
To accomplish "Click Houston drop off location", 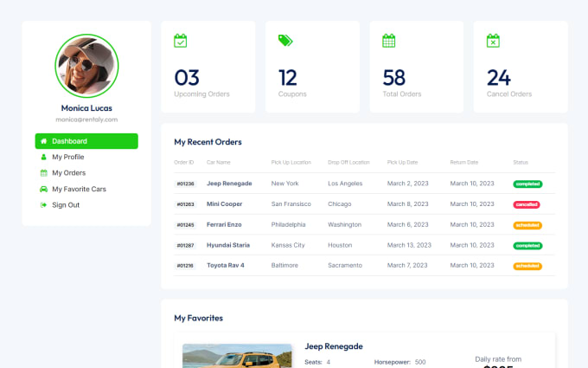I will pos(340,245).
